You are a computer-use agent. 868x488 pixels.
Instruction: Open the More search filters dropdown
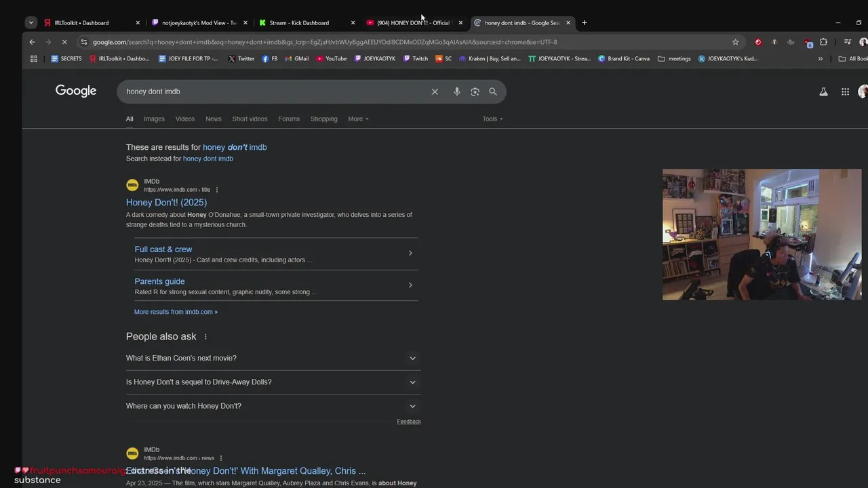358,119
